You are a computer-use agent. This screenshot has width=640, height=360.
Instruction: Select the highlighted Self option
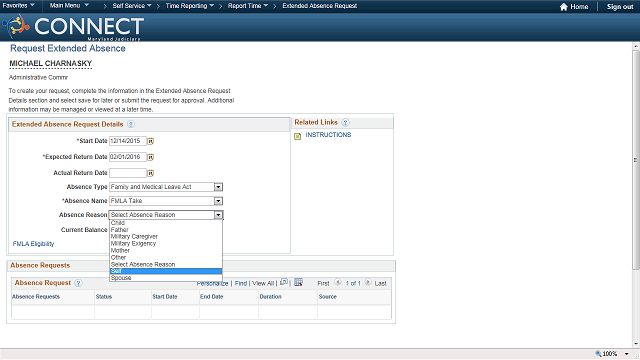(166, 271)
